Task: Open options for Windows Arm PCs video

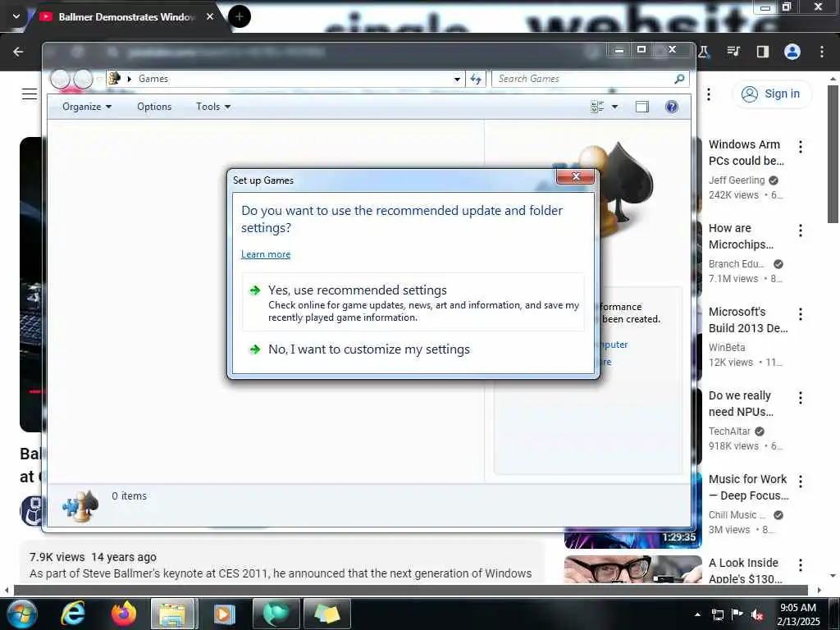Action: 801,147
